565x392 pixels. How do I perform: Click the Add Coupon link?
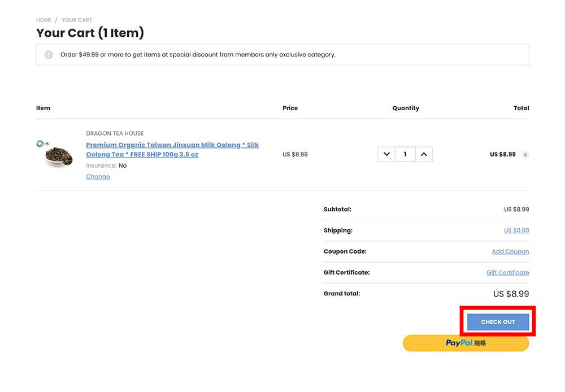[510, 251]
